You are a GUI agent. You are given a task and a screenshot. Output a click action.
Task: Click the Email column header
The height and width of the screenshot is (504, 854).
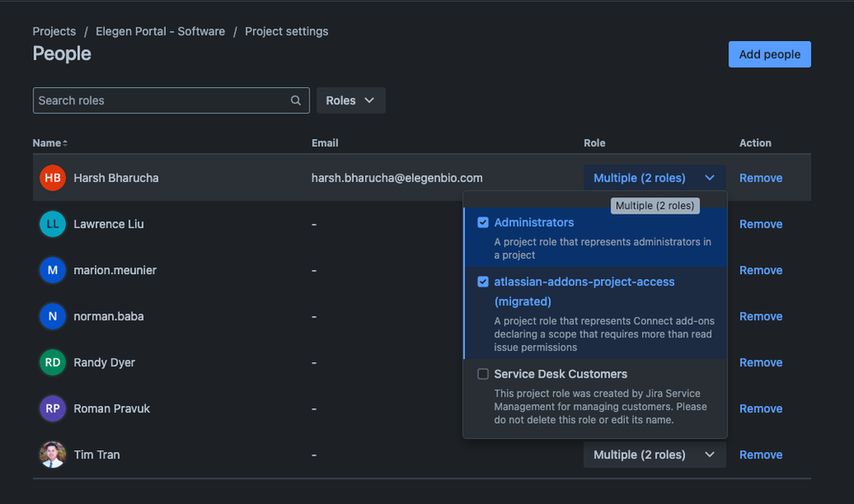coord(325,144)
